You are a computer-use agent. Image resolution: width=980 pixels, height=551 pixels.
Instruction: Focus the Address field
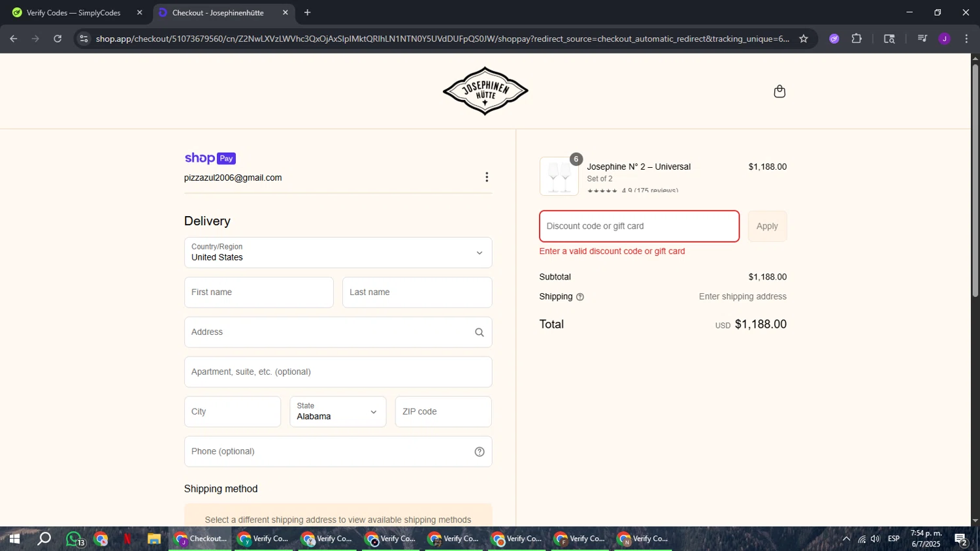pyautogui.click(x=338, y=332)
